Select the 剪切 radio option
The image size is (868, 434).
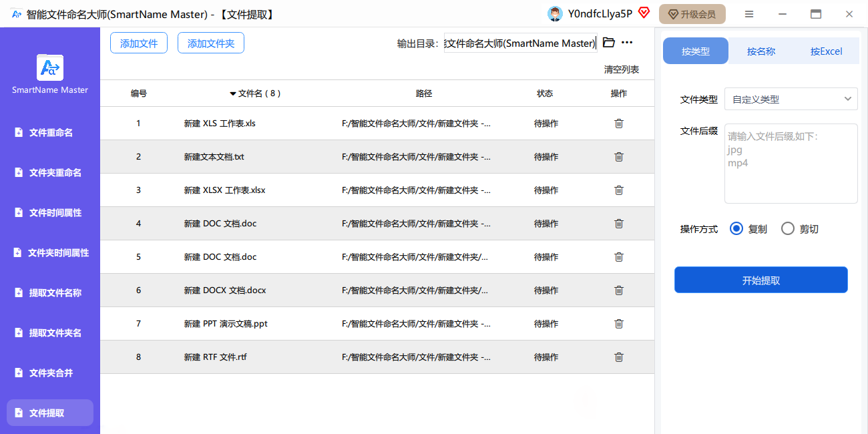(788, 229)
